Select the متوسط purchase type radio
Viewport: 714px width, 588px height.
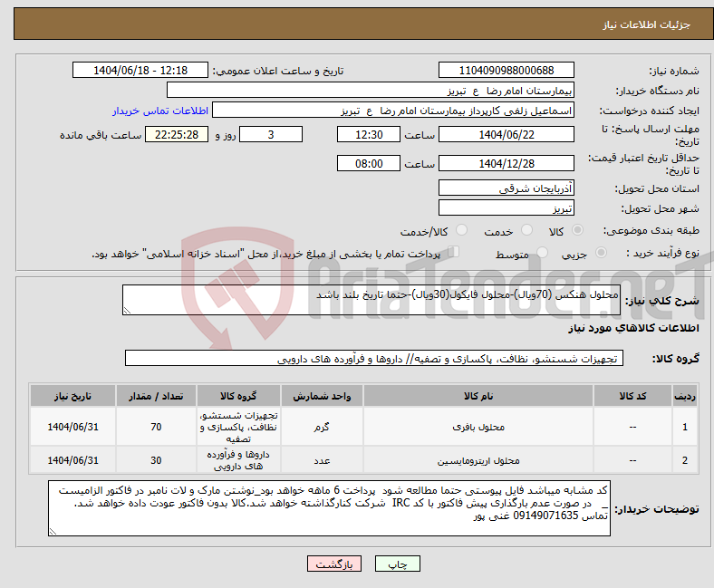[542, 253]
